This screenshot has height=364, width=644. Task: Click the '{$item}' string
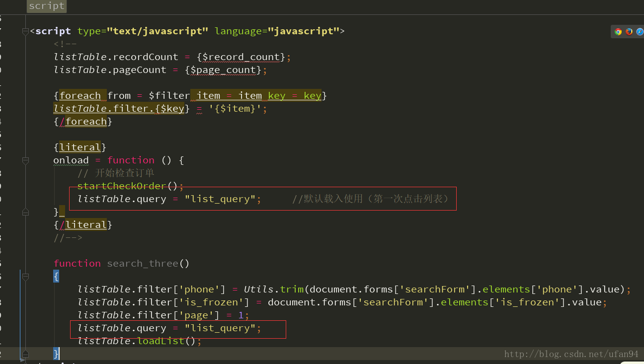pyautogui.click(x=235, y=109)
